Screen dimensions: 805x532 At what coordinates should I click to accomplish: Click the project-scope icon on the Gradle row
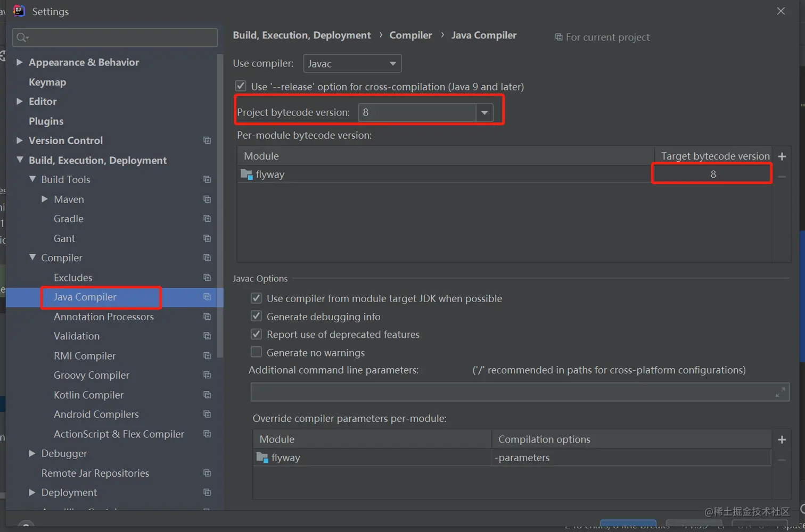coord(207,219)
